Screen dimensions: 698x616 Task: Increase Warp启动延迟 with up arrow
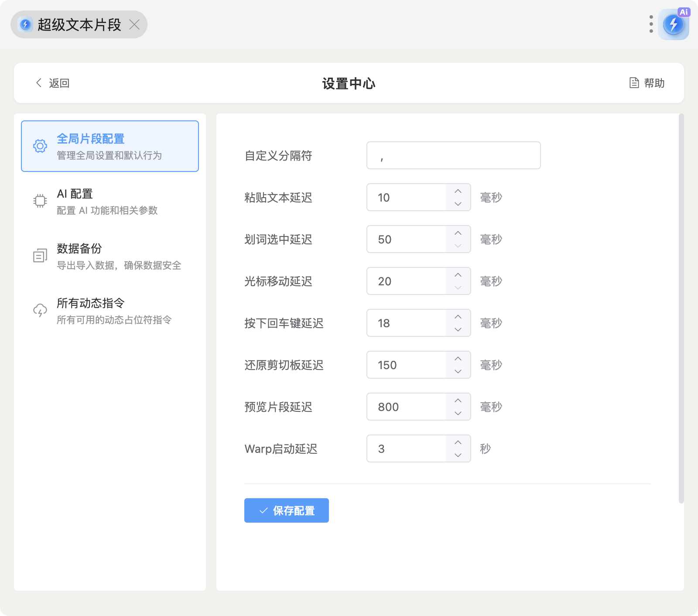[458, 442]
